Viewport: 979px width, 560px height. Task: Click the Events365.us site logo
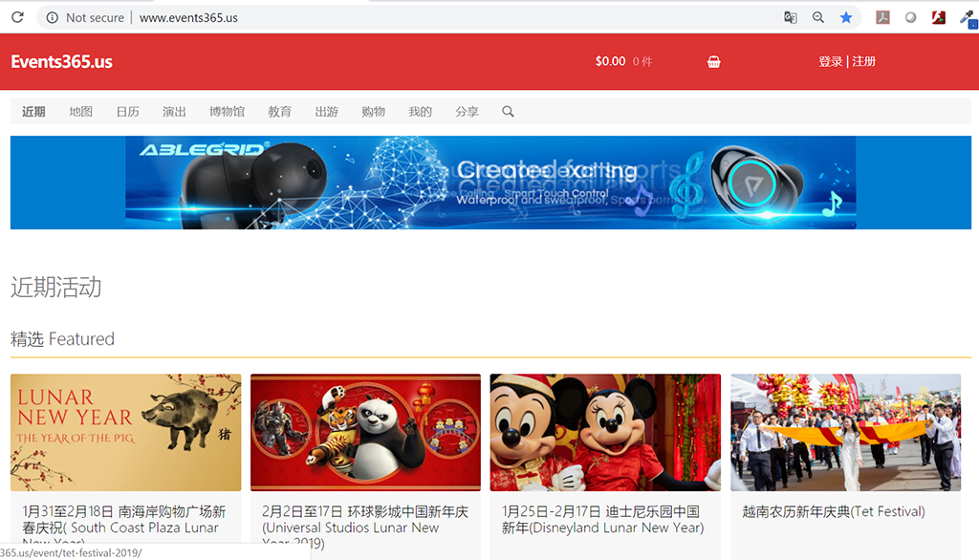[62, 62]
